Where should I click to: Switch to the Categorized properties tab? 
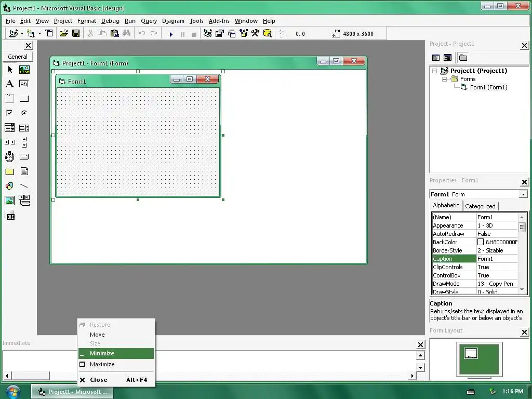480,206
